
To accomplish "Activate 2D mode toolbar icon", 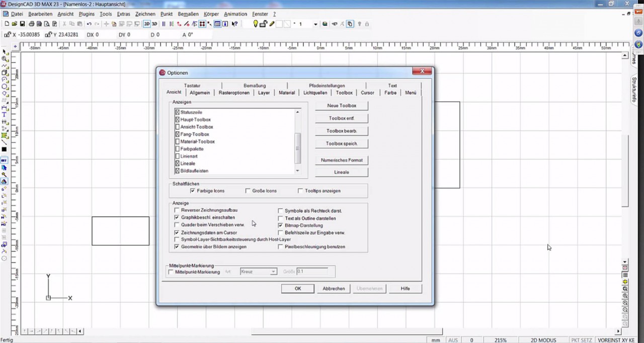I will point(147,24).
